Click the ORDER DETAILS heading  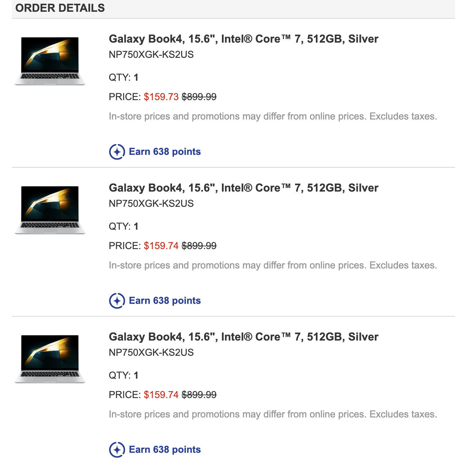click(x=60, y=8)
